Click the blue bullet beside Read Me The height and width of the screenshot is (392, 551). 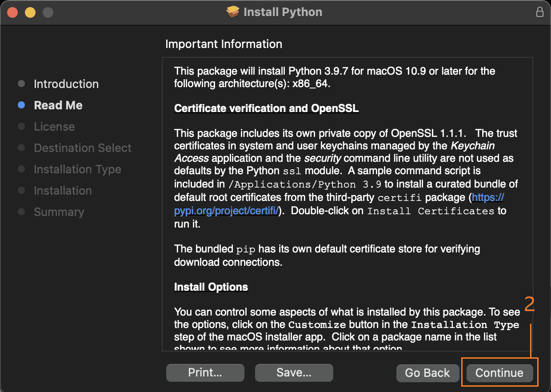(x=21, y=105)
